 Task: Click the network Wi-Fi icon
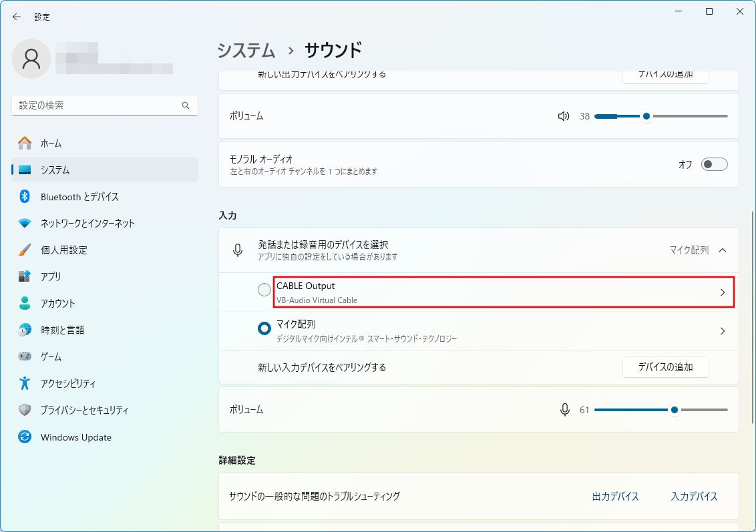coord(25,223)
